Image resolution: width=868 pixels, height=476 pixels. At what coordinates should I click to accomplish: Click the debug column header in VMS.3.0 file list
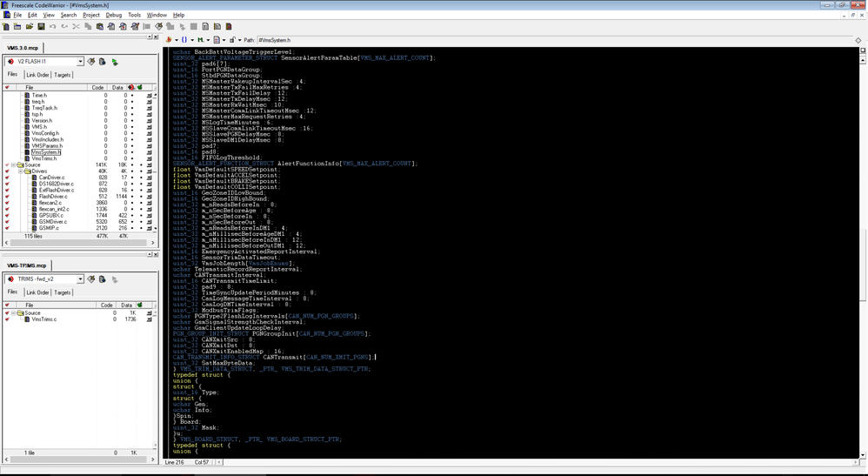point(131,88)
